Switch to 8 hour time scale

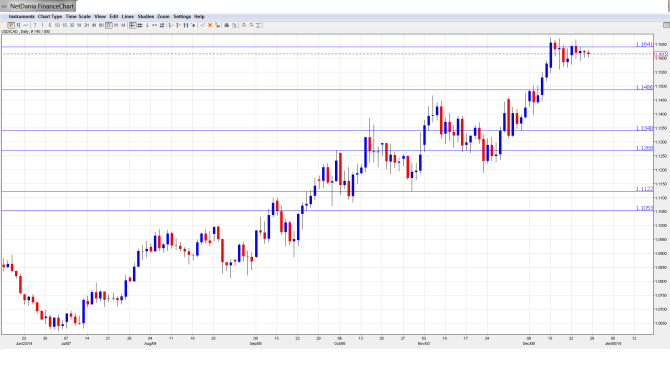coord(101,26)
